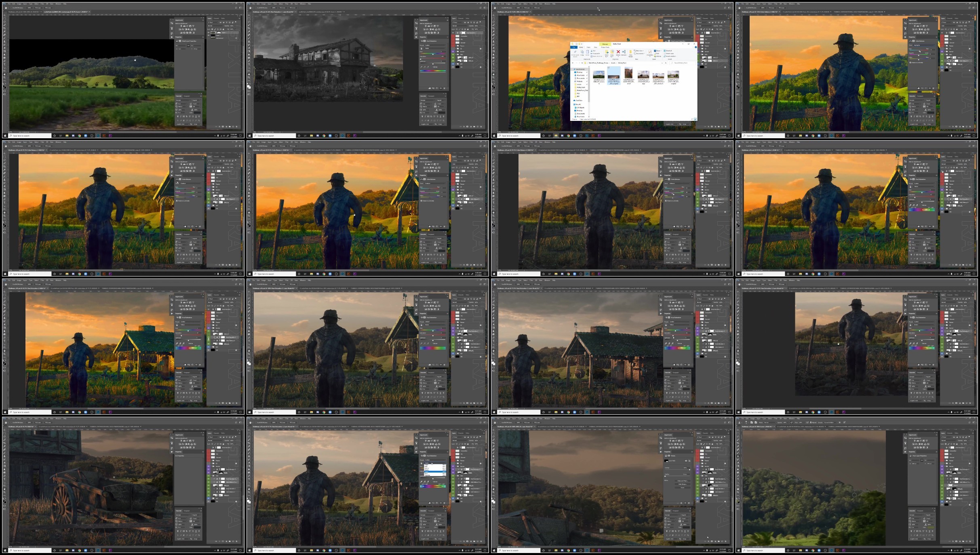The width and height of the screenshot is (980, 555).
Task: Click Layers panel trash icon, black-sky hills frame
Action: click(x=236, y=127)
